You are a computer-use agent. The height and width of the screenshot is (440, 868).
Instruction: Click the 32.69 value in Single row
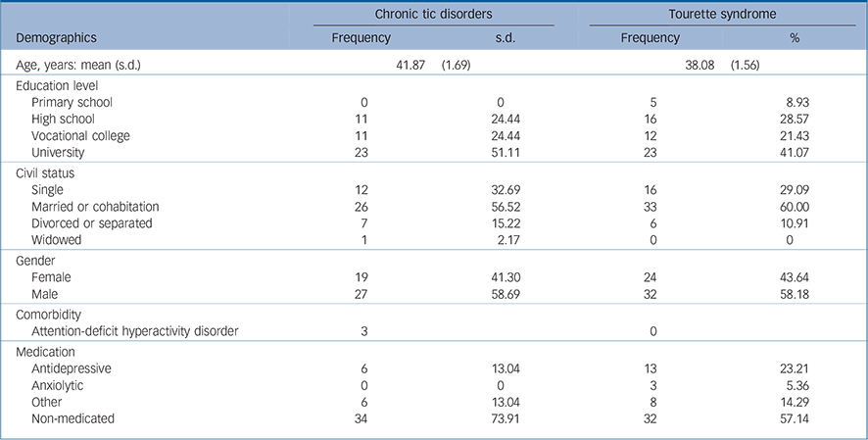(x=505, y=190)
